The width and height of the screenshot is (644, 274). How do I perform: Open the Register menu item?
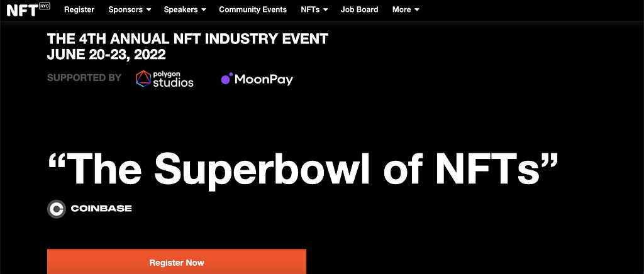coord(79,9)
